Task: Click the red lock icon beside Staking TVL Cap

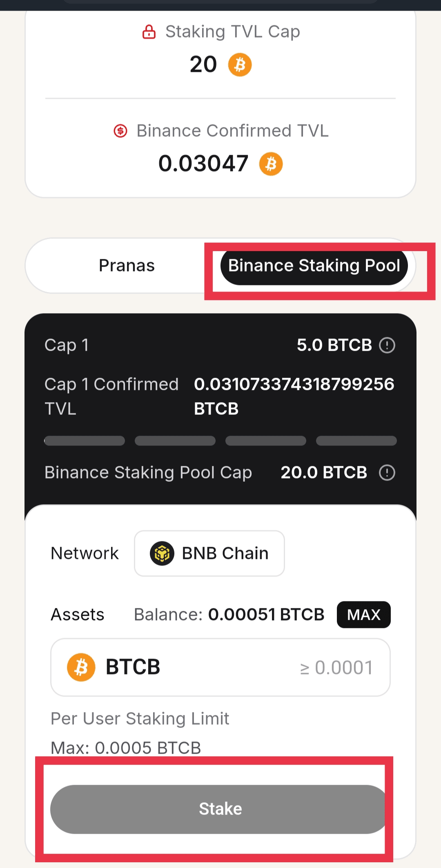Action: pyautogui.click(x=149, y=31)
